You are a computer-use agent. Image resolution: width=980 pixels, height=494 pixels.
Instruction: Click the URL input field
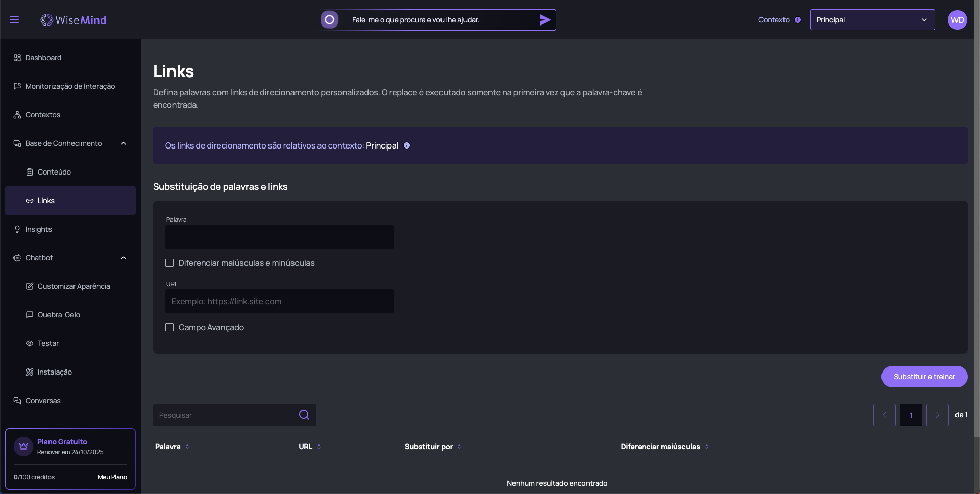[x=279, y=301]
